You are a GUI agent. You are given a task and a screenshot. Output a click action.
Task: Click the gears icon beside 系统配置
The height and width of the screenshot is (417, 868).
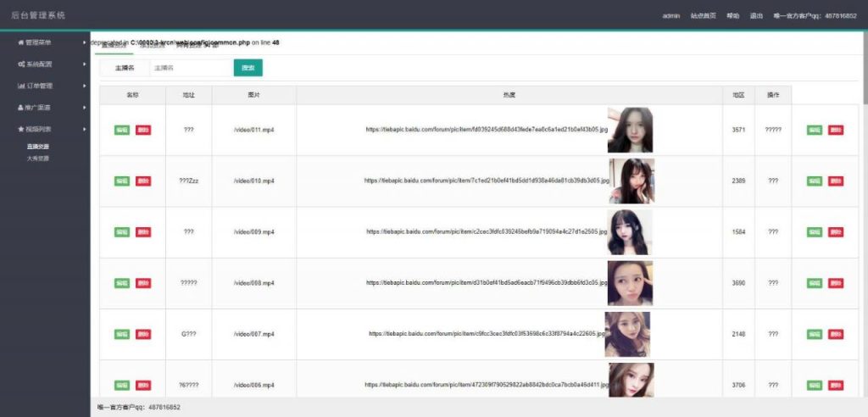click(x=20, y=64)
